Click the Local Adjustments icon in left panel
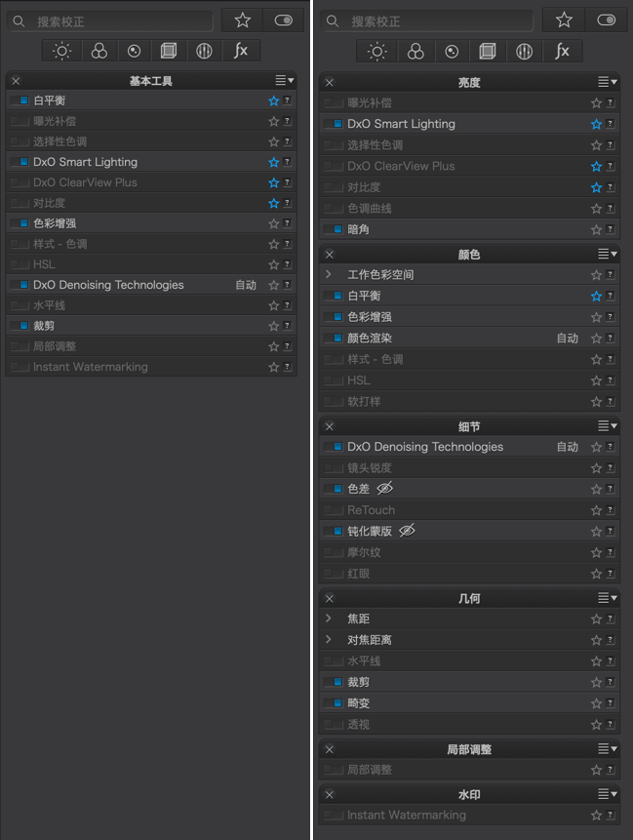The width and height of the screenshot is (633, 840). tap(204, 51)
